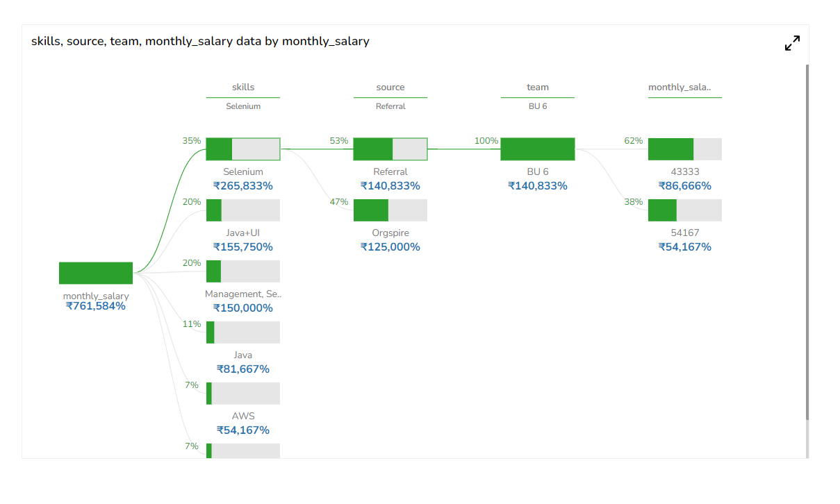Click the monthly_sala.. column header
Screen dimensions: 840x504
coord(680,87)
